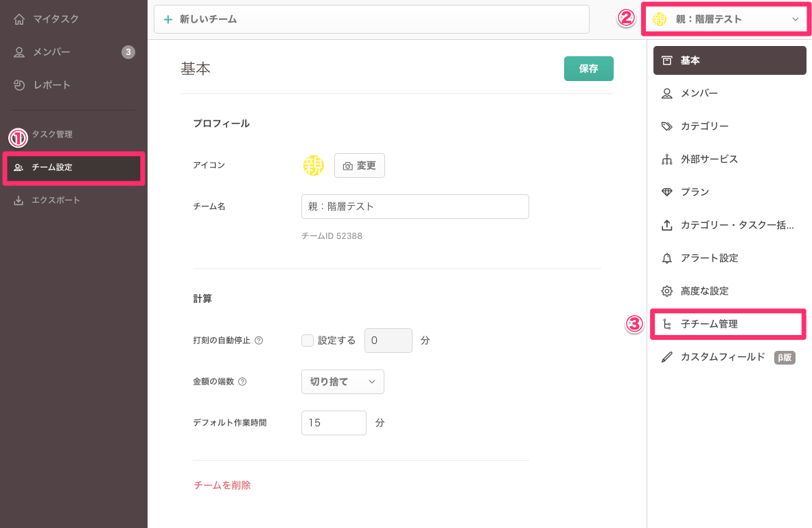
Task: Click the diamond icon for プラン
Action: 666,192
